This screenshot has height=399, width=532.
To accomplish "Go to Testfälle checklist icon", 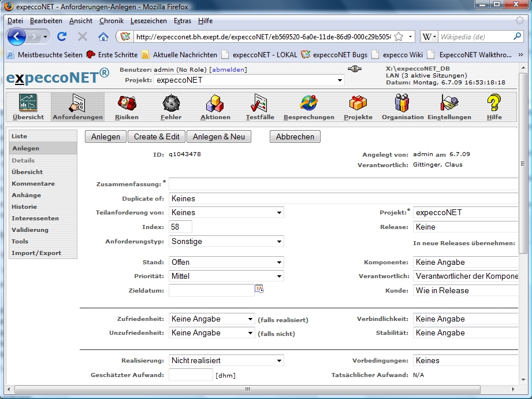I will [259, 104].
